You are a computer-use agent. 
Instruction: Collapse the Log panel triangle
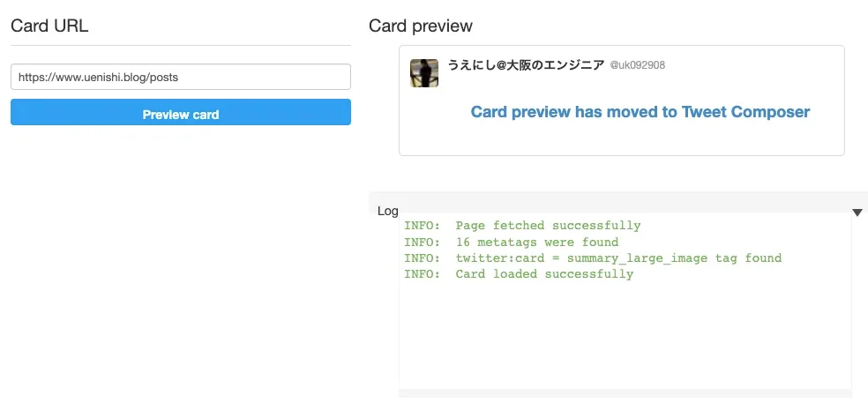(x=857, y=213)
